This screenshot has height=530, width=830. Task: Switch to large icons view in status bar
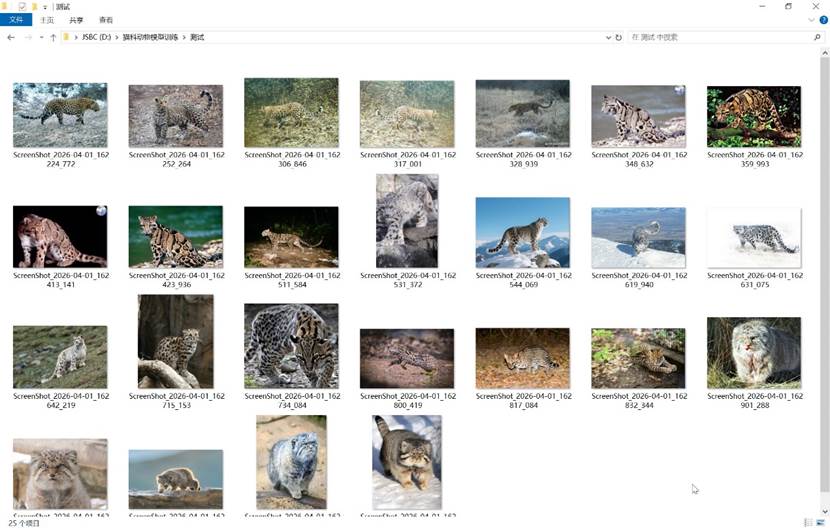click(822, 523)
